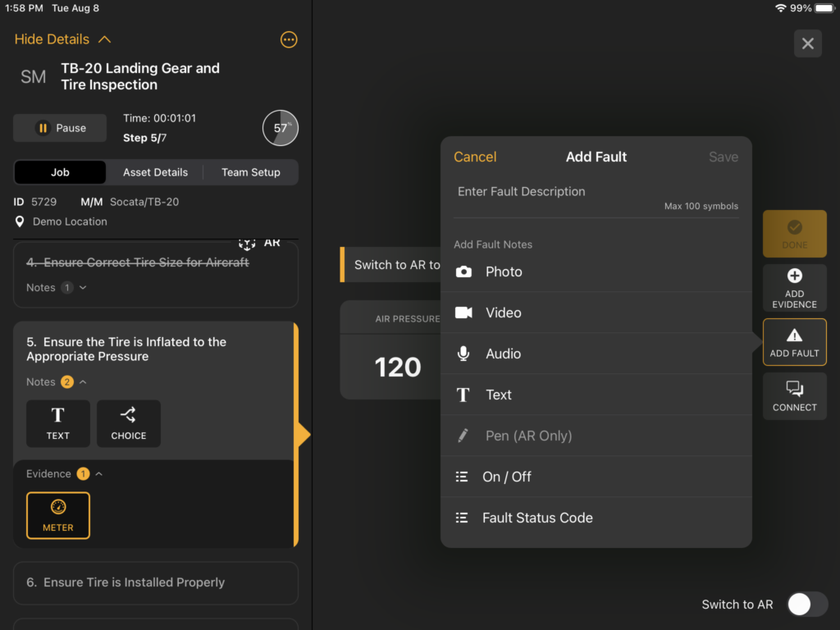Image resolution: width=840 pixels, height=630 pixels.
Task: Click the ADD FAULT warning button
Action: point(794,342)
